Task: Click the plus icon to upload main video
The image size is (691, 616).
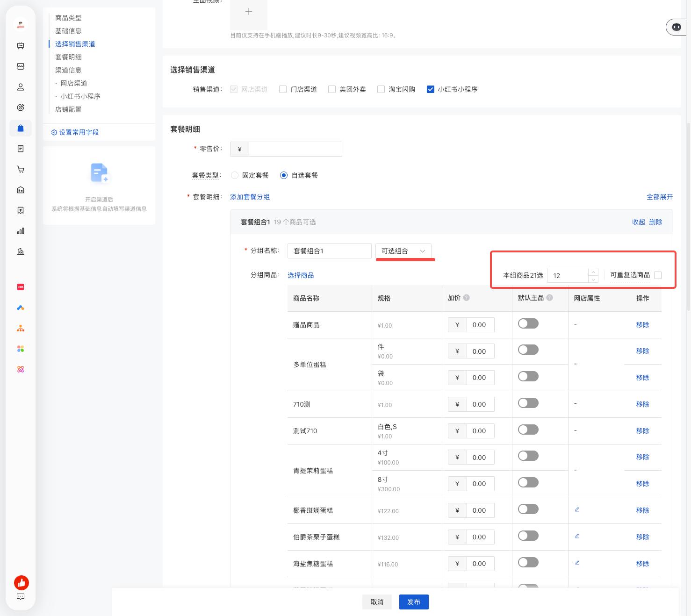Action: [249, 12]
